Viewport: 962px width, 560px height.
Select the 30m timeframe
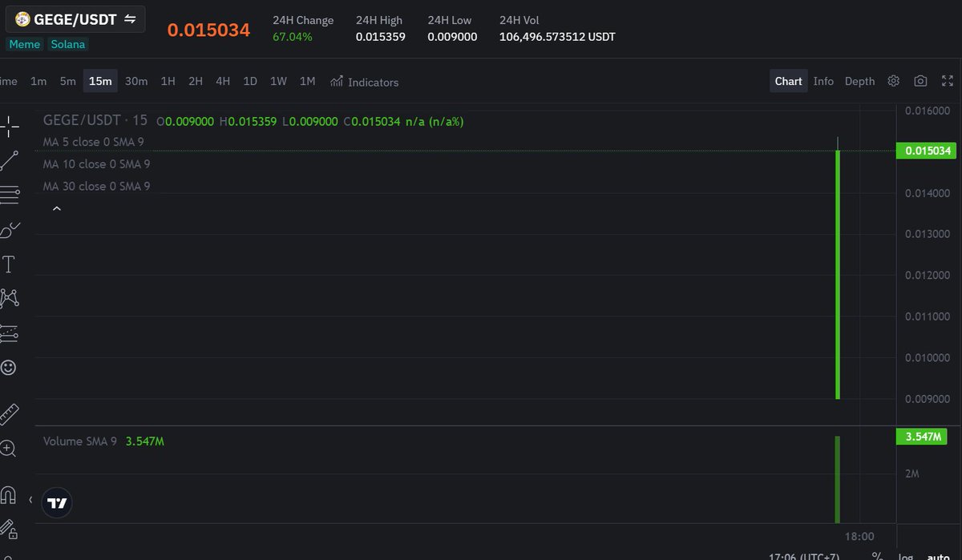[x=136, y=81]
